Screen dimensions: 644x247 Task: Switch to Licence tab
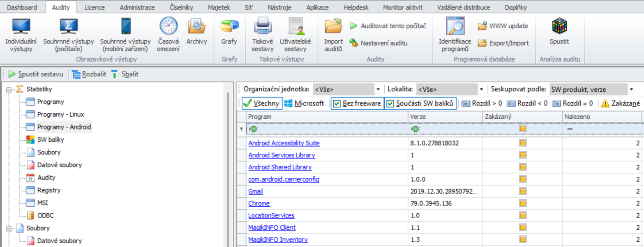(x=95, y=7)
